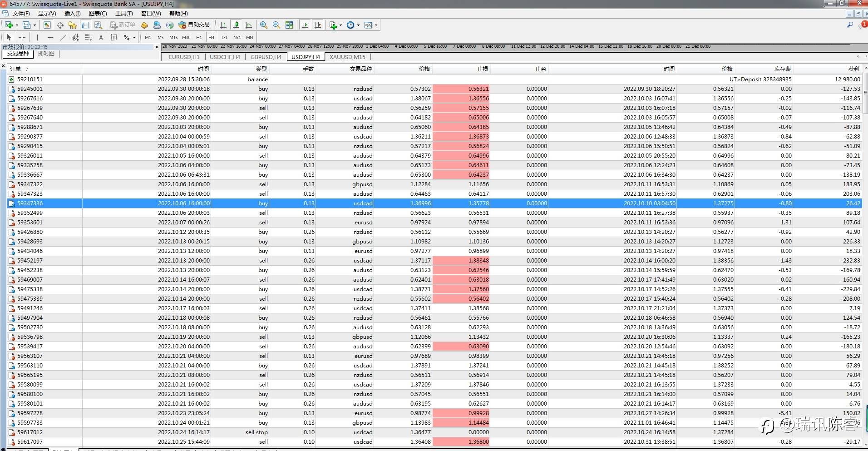Sort by the 获利 profit column header

pyautogui.click(x=853, y=69)
